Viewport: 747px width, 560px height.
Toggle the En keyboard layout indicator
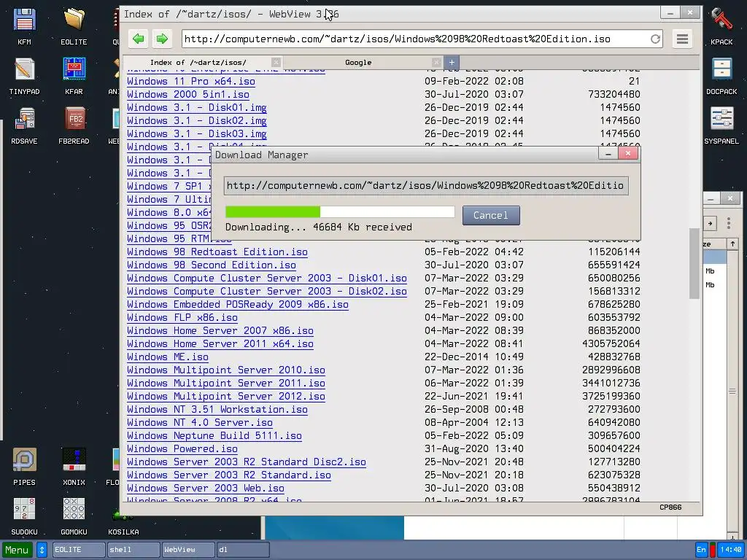(x=701, y=550)
